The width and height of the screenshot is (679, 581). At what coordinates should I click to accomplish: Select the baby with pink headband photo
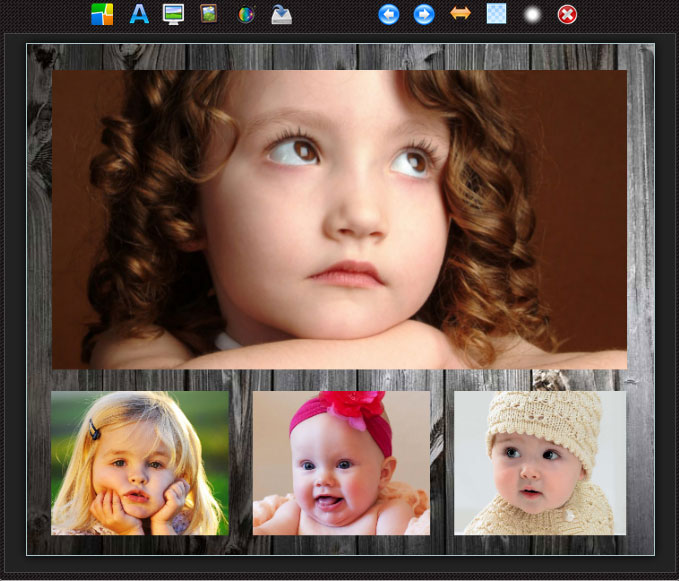(341, 463)
